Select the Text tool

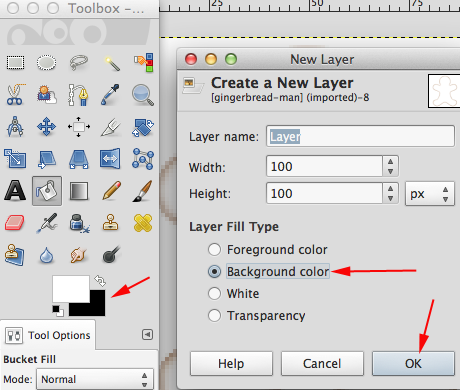(15, 191)
